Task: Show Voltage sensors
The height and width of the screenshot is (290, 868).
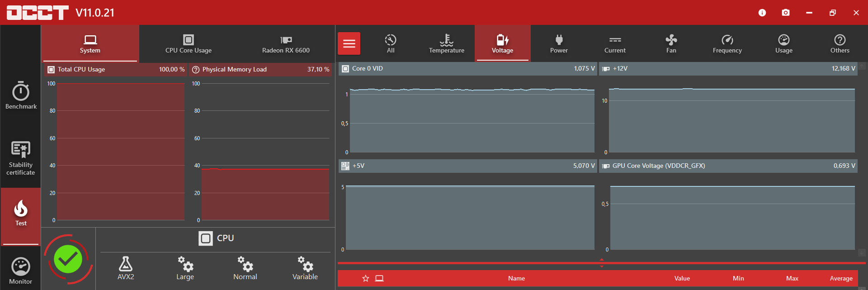Action: coord(503,43)
